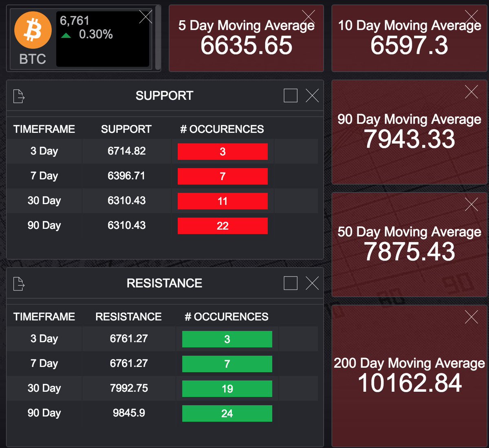Screen dimensions: 489x448
Task: Click the green up-arrow indicator beside 0.30%
Action: pyautogui.click(x=66, y=35)
